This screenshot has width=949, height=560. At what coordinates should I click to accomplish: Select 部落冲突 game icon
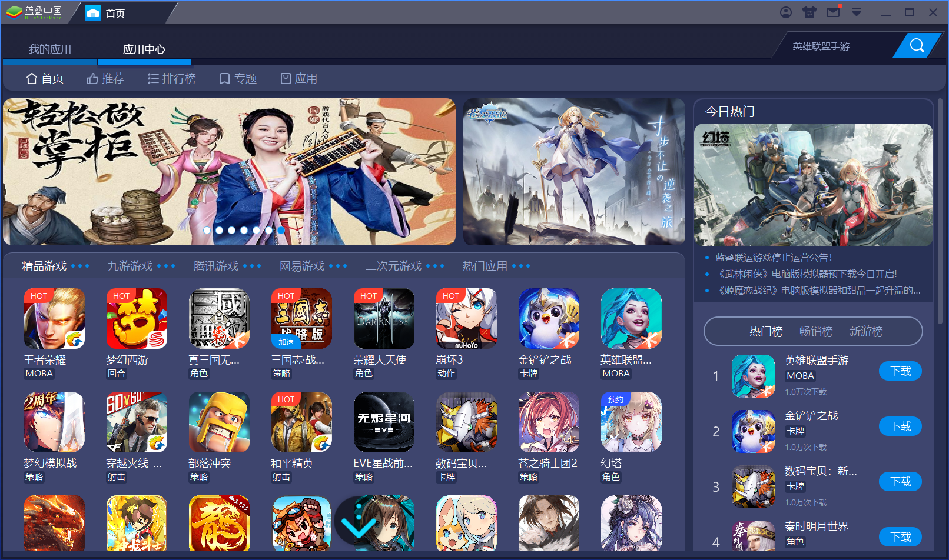coord(219,422)
